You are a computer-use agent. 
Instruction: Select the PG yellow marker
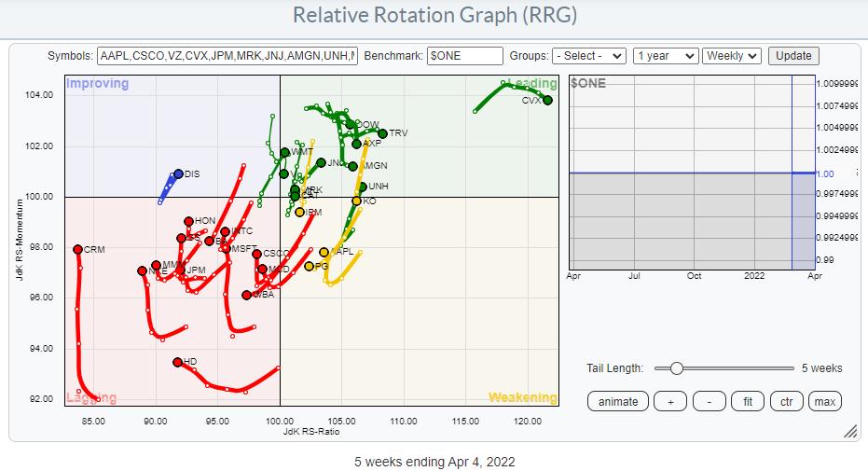tap(309, 266)
